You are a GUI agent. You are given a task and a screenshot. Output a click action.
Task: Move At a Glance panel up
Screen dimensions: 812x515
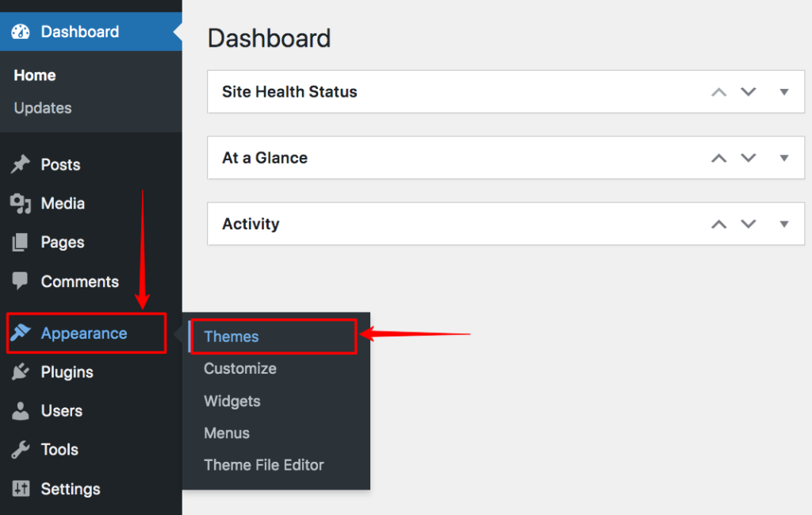click(718, 158)
